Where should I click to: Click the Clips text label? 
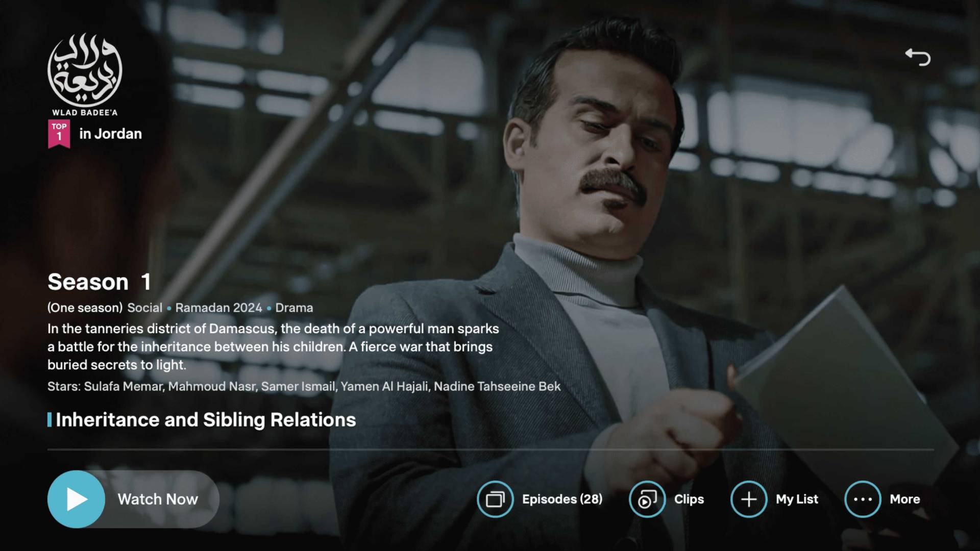pyautogui.click(x=689, y=499)
